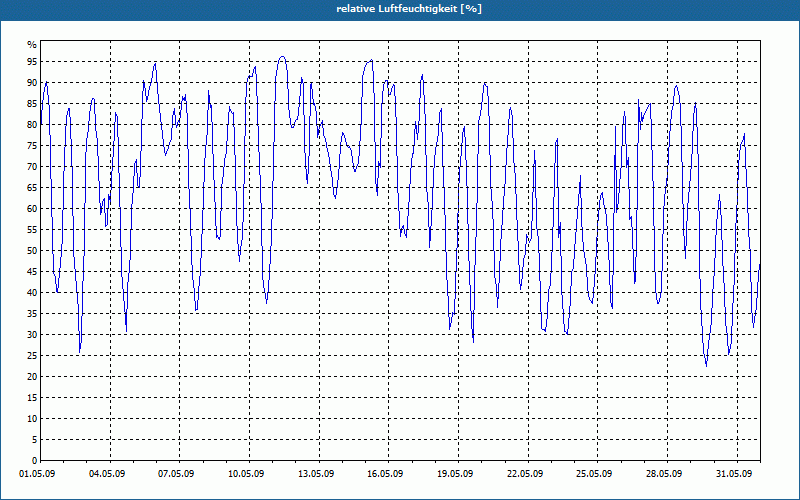Click the 10 value on the y-axis
This screenshot has height=500, width=800.
click(x=32, y=419)
